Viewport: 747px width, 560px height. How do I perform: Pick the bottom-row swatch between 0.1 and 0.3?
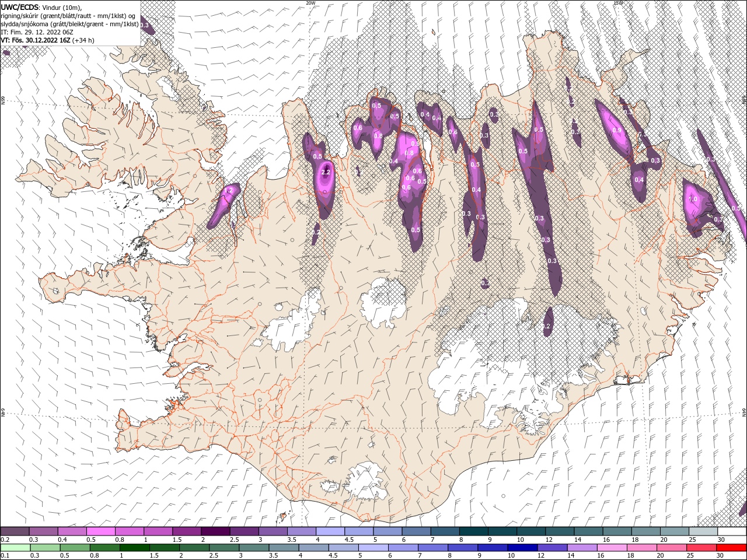click(15, 547)
